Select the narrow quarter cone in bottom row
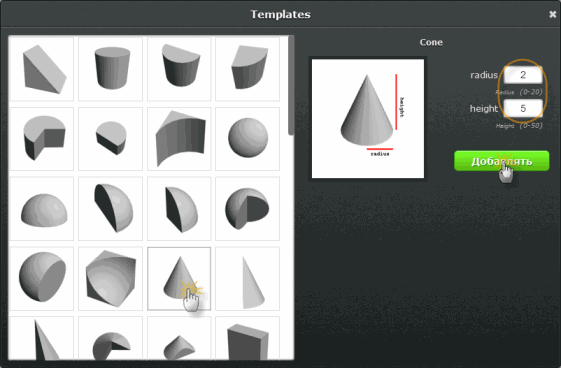Viewport: 561px width, 368px height. point(42,338)
